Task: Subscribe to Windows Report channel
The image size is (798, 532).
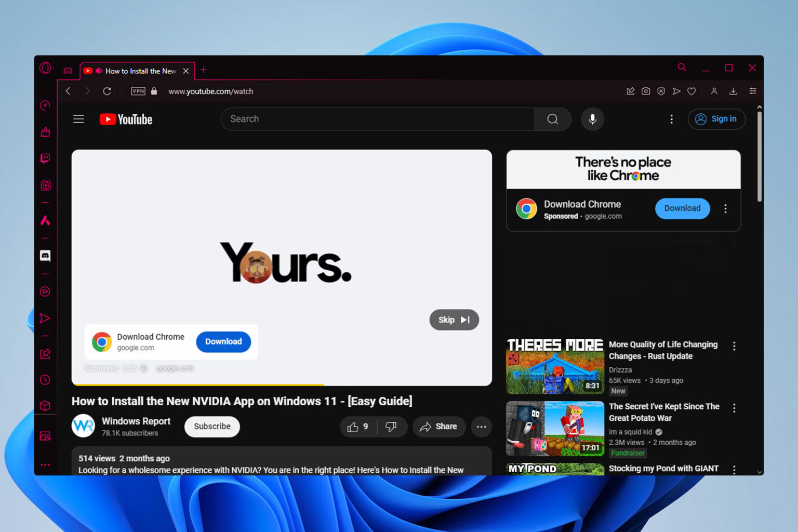Action: coord(212,427)
